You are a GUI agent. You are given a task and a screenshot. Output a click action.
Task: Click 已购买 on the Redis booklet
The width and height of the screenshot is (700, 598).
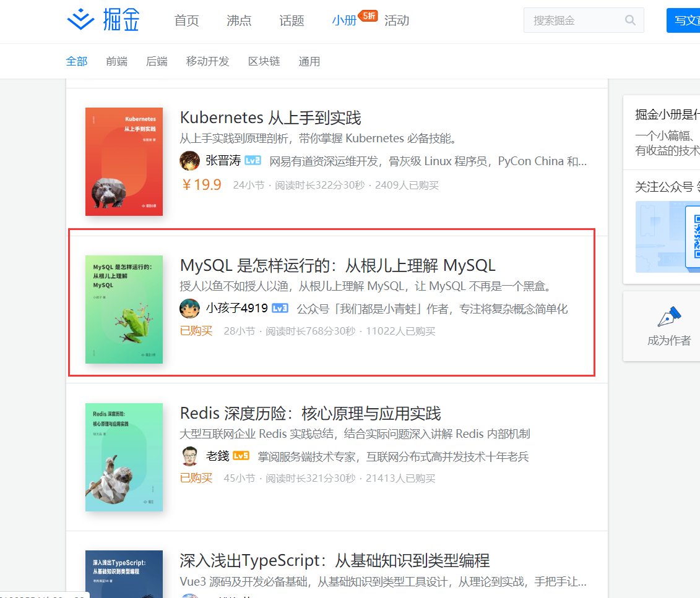pos(196,478)
